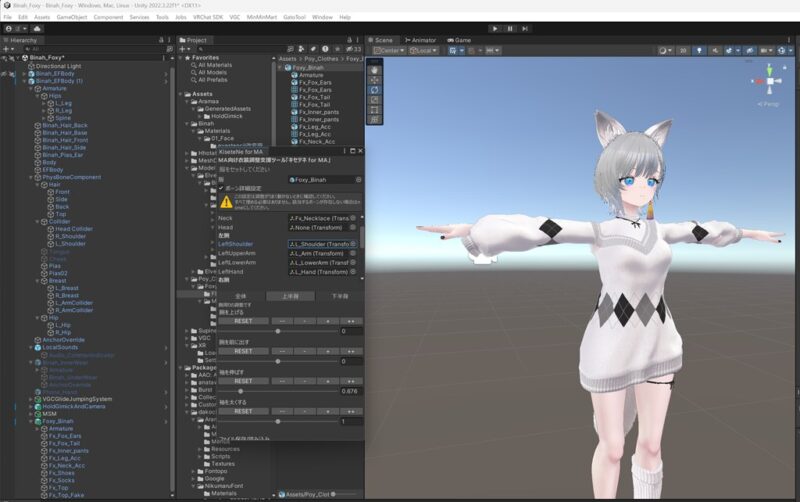This screenshot has width=800, height=502.
Task: Open the Local handle rotation dropdown
Action: point(424,50)
